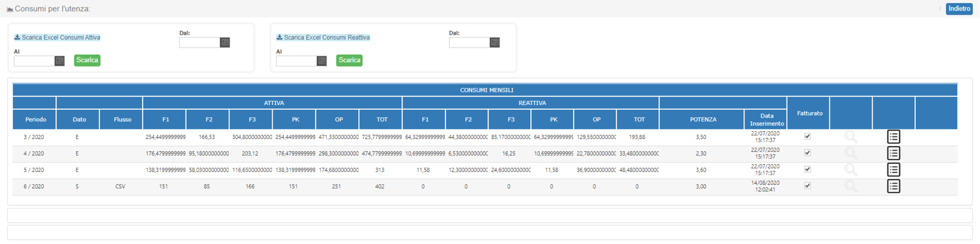980x244 pixels.
Task: Go back with the Indietro button
Action: click(x=959, y=9)
